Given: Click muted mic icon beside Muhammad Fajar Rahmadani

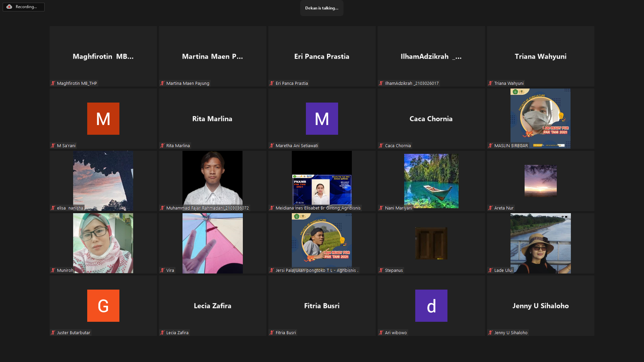Looking at the screenshot, I should click(162, 208).
